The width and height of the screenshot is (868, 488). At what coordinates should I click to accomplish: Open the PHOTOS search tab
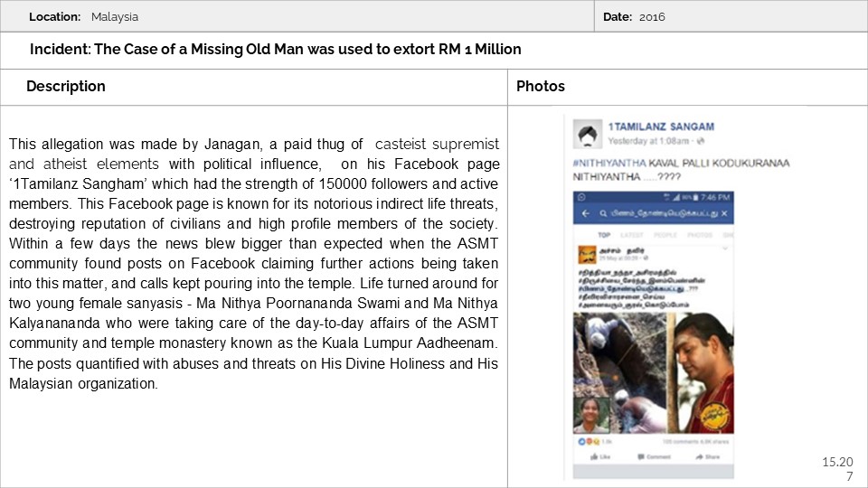[x=698, y=234]
